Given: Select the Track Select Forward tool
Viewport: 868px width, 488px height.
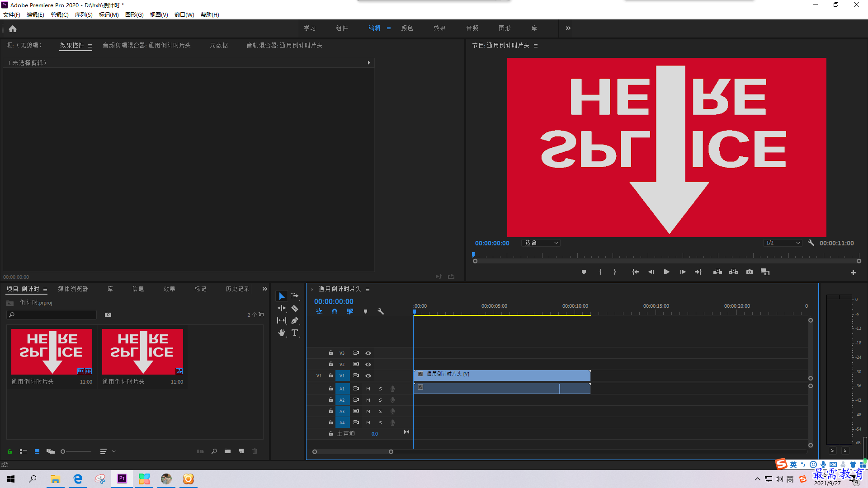Looking at the screenshot, I should coord(295,296).
